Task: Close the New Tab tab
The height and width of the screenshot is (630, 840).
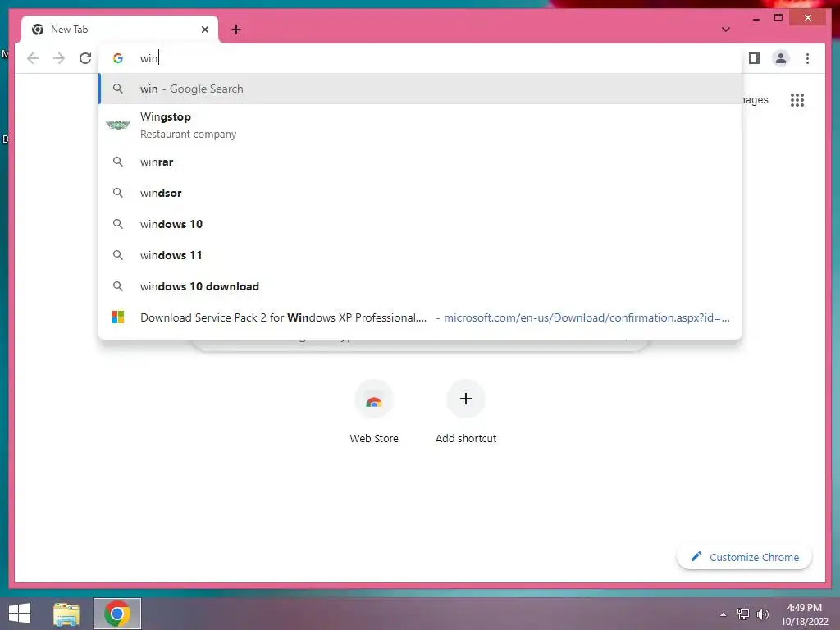Action: tap(204, 30)
